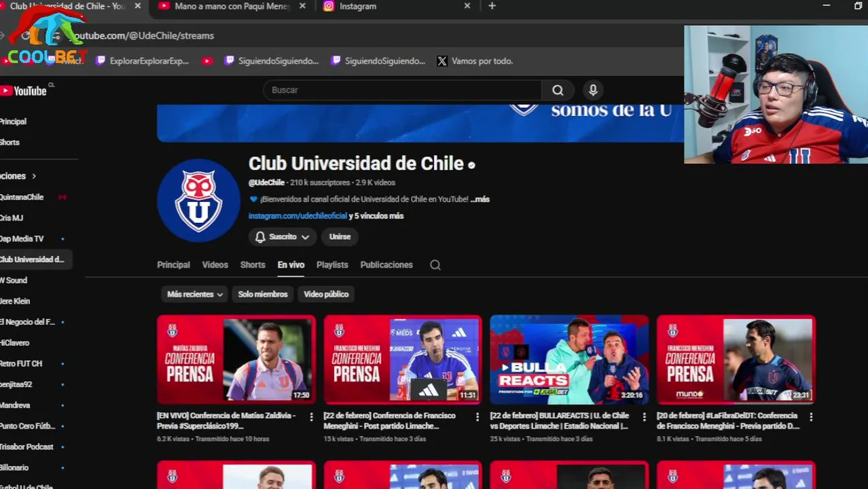The width and height of the screenshot is (868, 489).
Task: Open the channel search icon
Action: point(435,265)
